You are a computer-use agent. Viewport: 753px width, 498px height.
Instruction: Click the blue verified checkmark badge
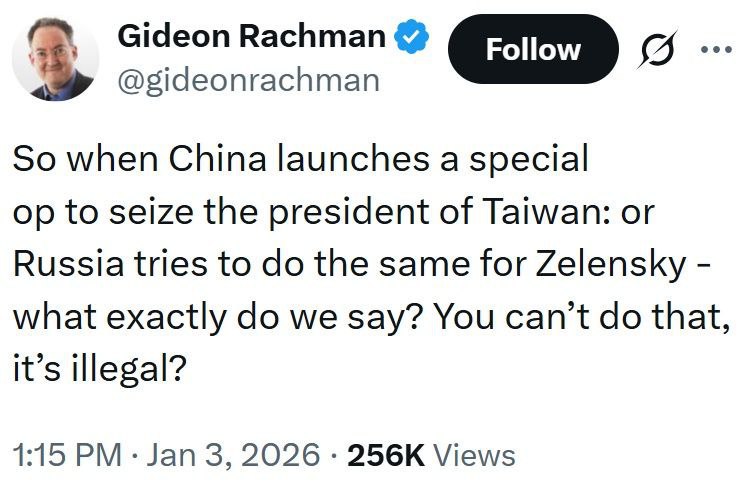point(411,38)
